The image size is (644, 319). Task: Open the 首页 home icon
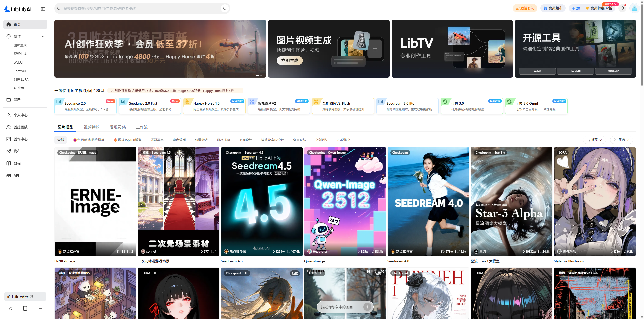(9, 24)
